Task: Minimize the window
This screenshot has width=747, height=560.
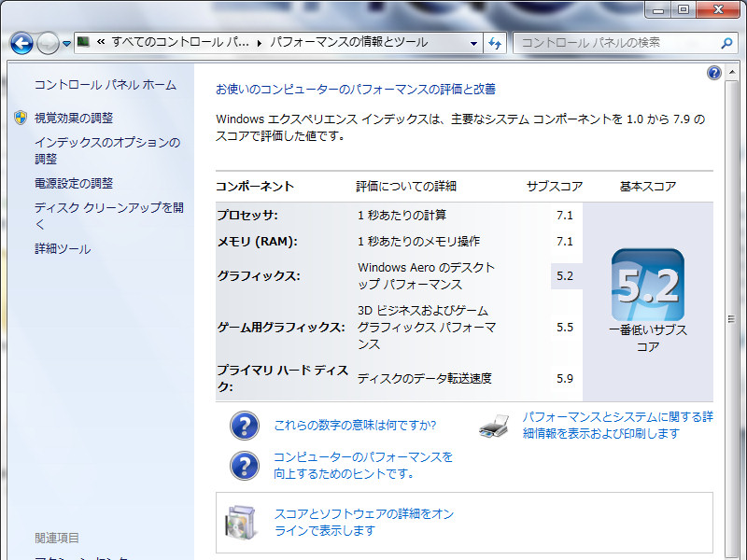Action: pyautogui.click(x=658, y=9)
